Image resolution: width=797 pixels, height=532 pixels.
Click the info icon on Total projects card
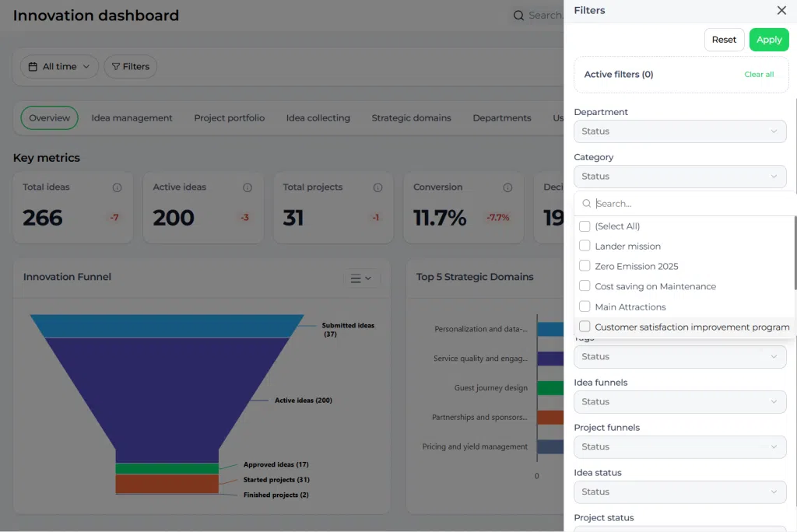[377, 187]
